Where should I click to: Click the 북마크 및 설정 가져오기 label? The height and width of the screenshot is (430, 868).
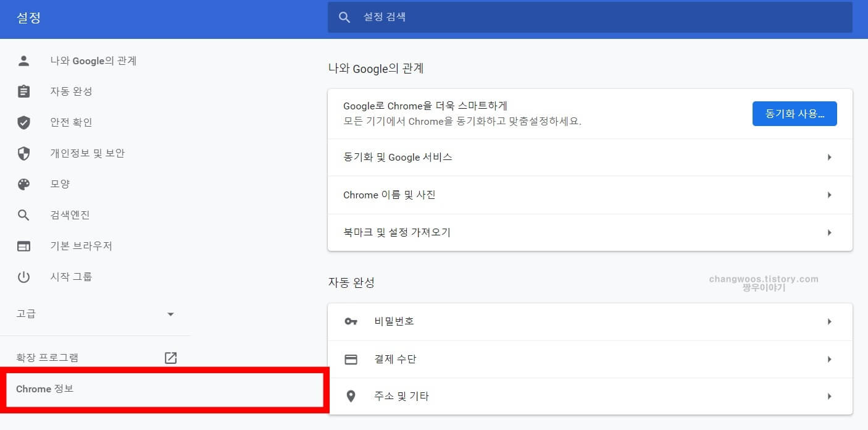tap(397, 233)
